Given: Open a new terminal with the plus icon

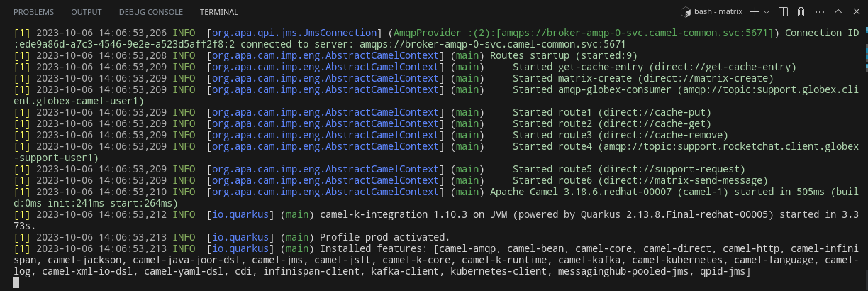Looking at the screenshot, I should pos(755,12).
